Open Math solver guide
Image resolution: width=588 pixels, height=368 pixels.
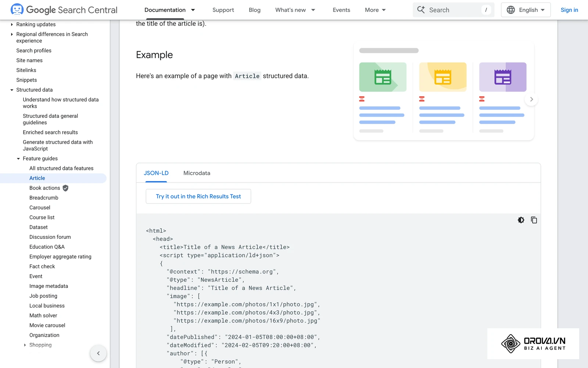[43, 316]
